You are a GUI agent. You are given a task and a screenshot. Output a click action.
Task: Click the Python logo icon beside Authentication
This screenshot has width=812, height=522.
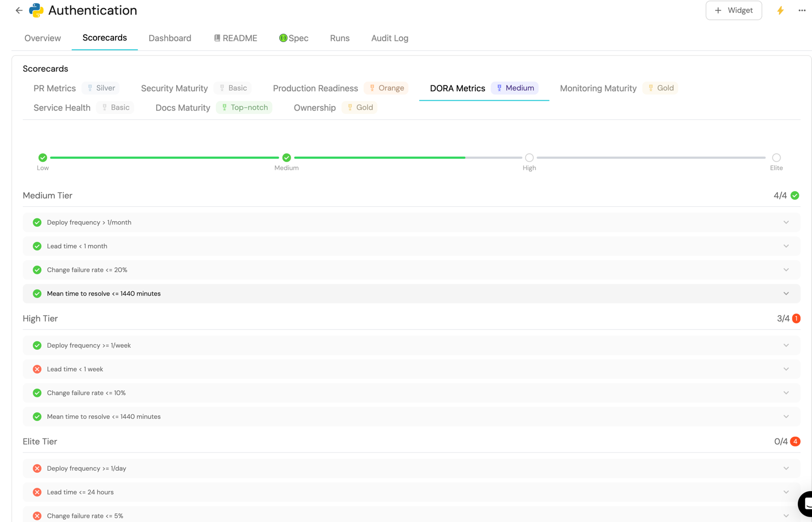36,10
